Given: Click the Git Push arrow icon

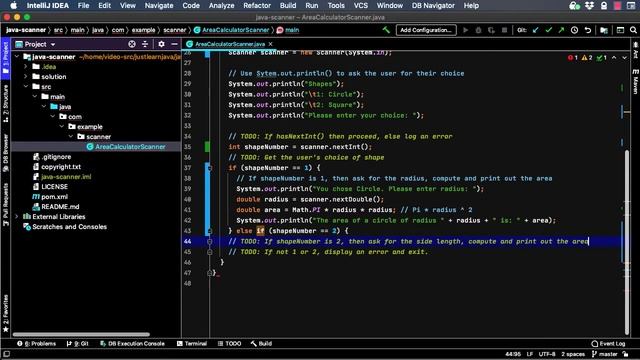Looking at the screenshot, I should [x=561, y=30].
